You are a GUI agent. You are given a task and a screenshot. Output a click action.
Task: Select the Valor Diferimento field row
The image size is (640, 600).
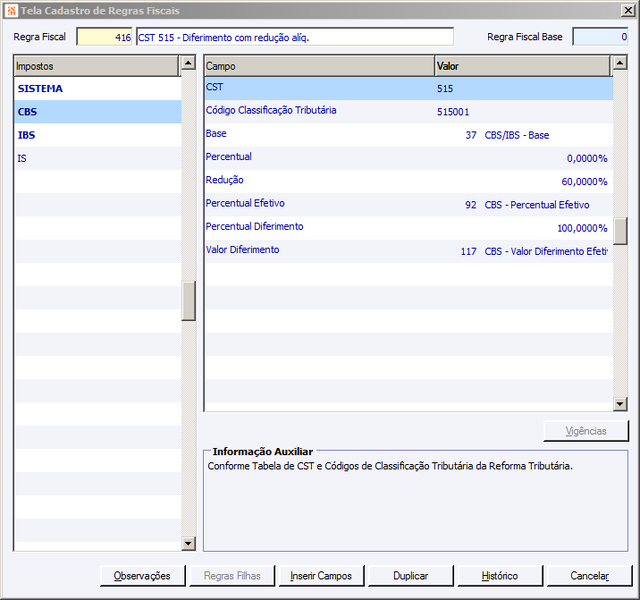[409, 251]
